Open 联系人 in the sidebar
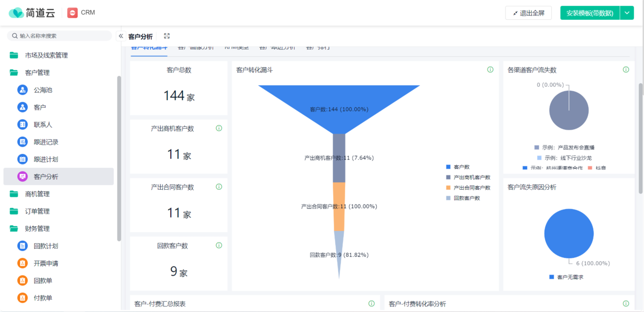The width and height of the screenshot is (644, 312). click(58, 124)
